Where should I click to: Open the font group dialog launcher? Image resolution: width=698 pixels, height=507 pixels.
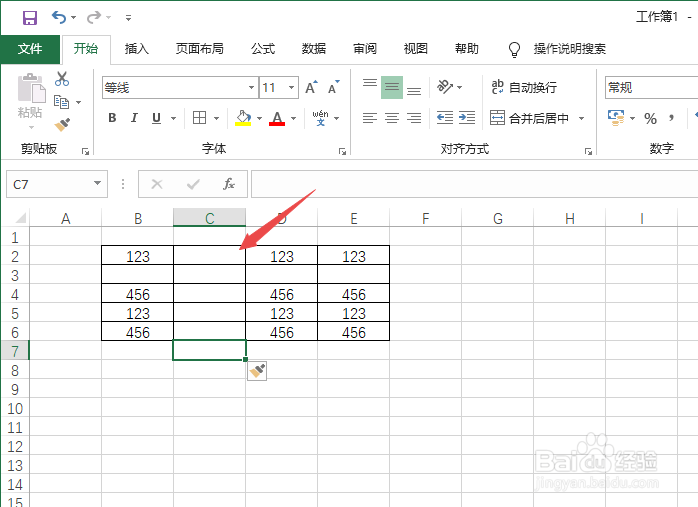tap(342, 152)
